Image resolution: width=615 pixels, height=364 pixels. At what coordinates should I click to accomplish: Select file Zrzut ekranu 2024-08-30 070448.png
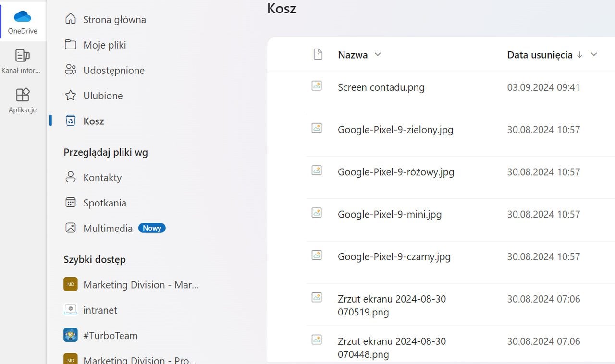pos(392,348)
